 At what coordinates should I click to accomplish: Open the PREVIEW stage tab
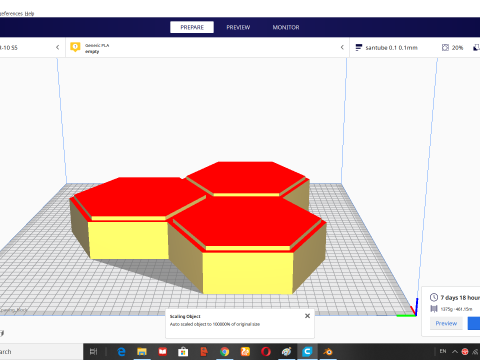point(238,27)
